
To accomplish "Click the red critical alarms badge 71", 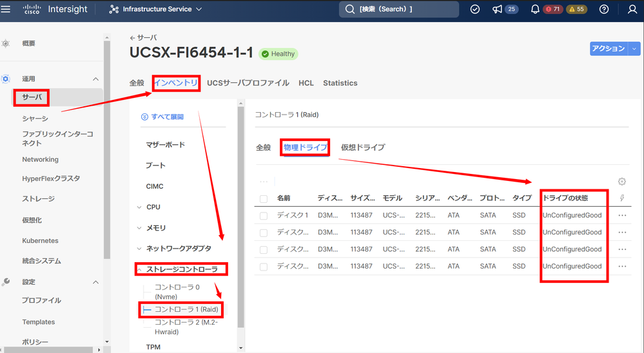I will (x=553, y=9).
